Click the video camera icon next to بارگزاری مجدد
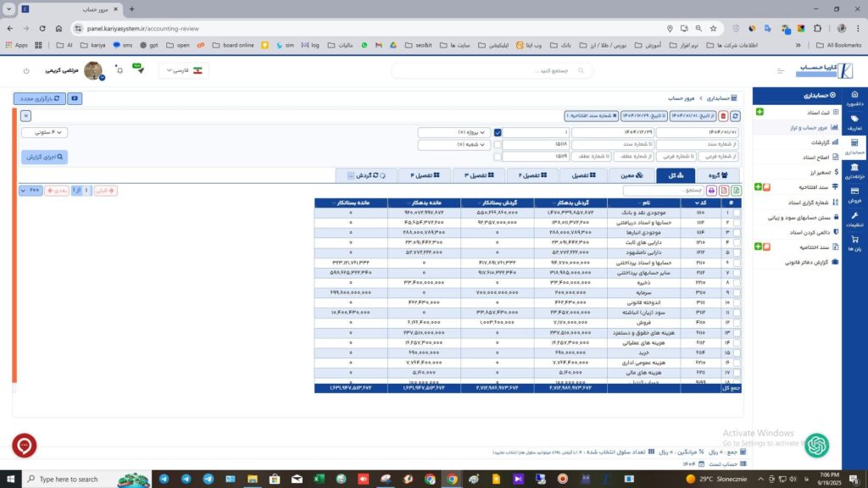Screen dimensions: 868x488 (75, 99)
